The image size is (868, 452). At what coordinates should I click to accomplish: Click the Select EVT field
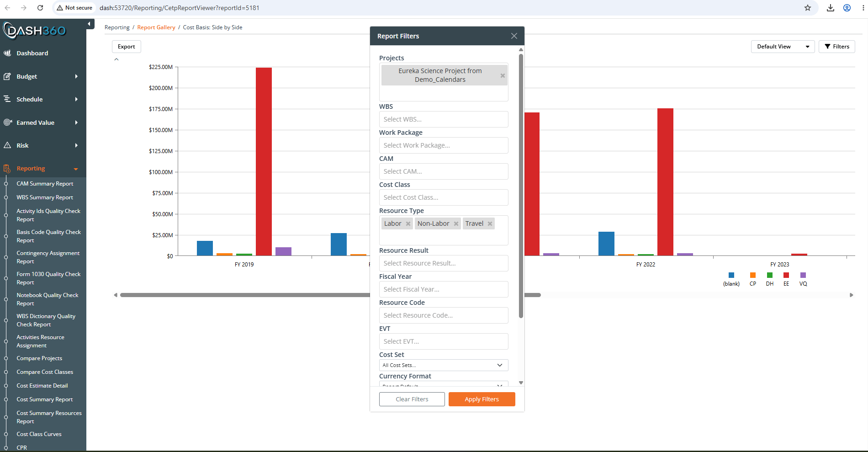point(444,341)
